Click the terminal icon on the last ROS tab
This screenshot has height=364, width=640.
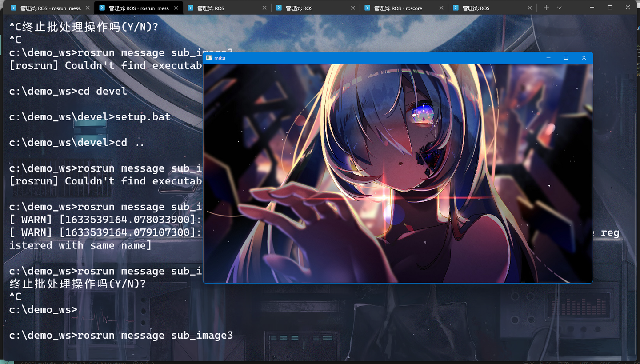pos(455,8)
